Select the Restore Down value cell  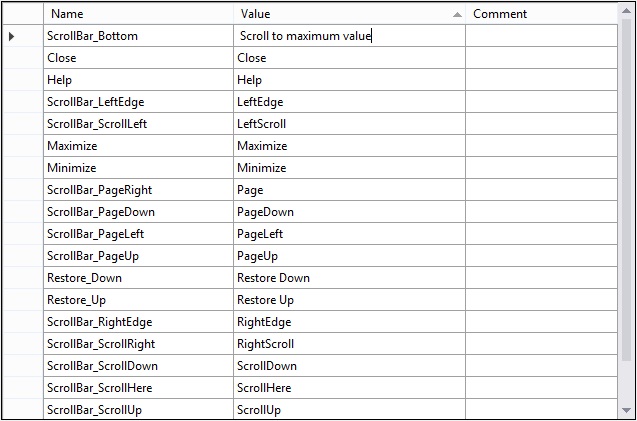pyautogui.click(x=350, y=278)
